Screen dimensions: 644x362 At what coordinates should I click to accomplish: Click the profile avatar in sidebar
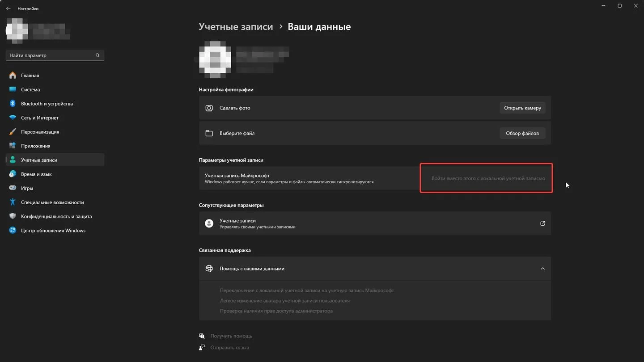click(x=17, y=30)
